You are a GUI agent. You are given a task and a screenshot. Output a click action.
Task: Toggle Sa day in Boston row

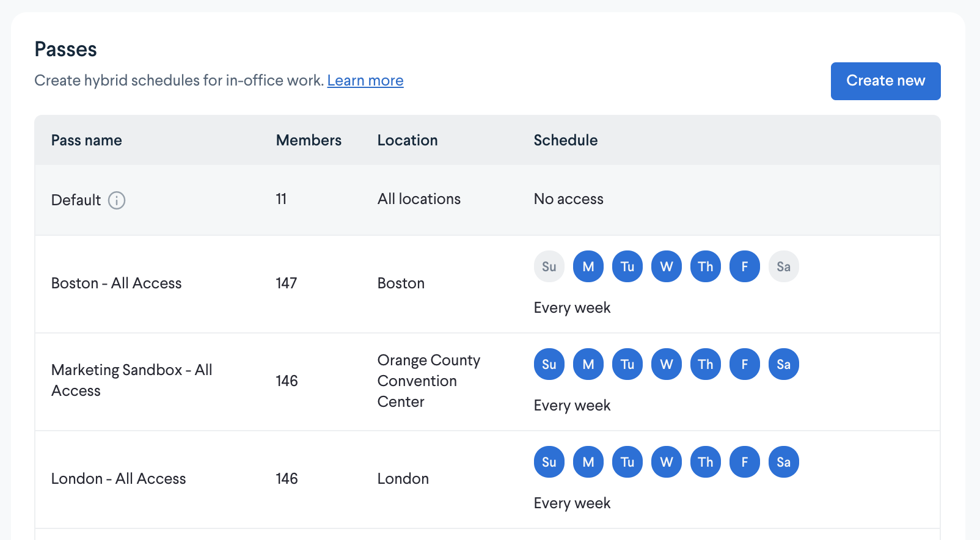(784, 266)
